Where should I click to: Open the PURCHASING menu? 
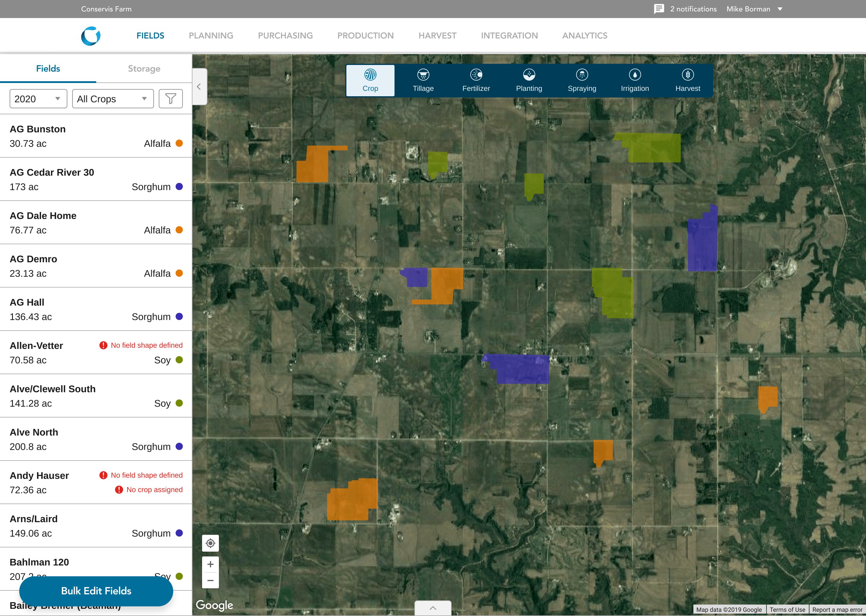(285, 36)
